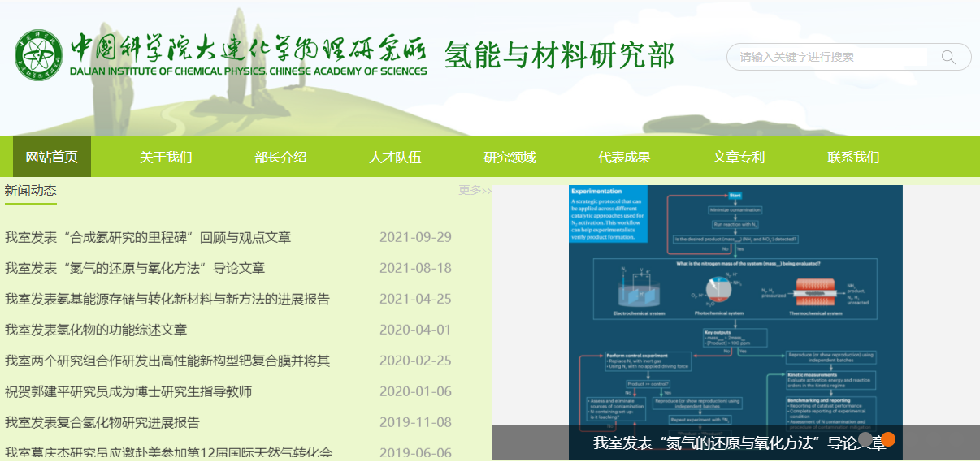Open the 研究领域 navigation item
This screenshot has width=980, height=462.
pyautogui.click(x=510, y=157)
